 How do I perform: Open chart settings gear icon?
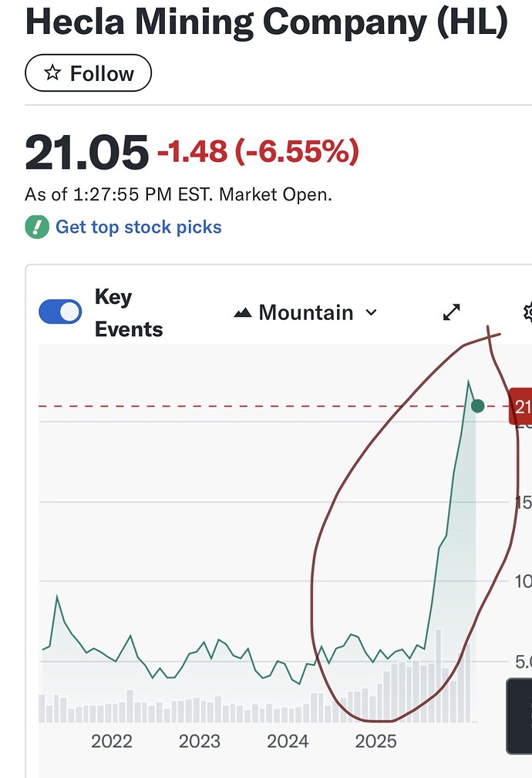pyautogui.click(x=528, y=312)
